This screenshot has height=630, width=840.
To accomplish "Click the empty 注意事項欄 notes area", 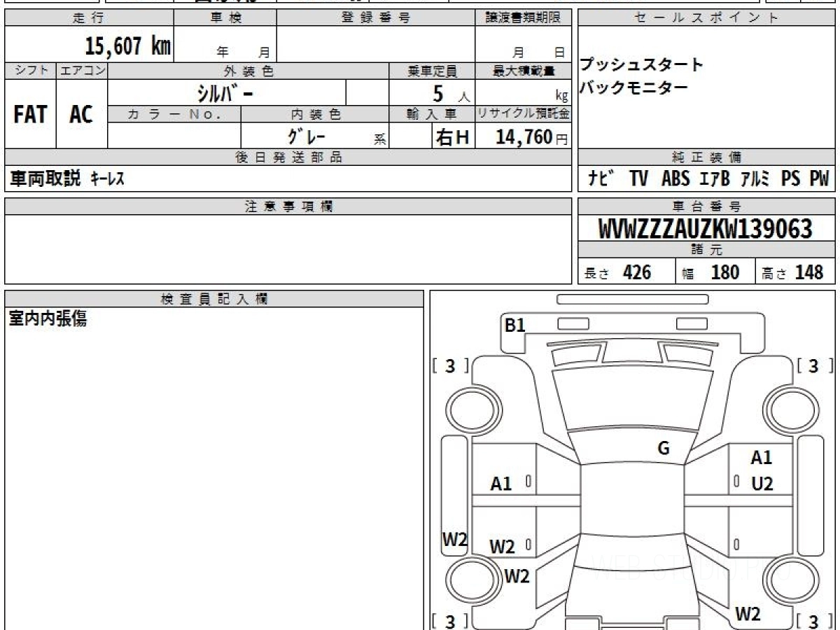I will coord(288,249).
